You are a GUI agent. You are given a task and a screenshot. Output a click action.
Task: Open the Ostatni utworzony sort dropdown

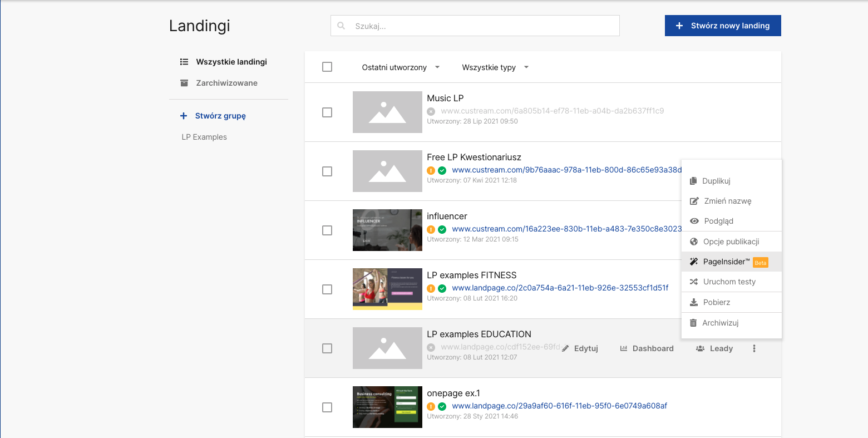pos(401,67)
